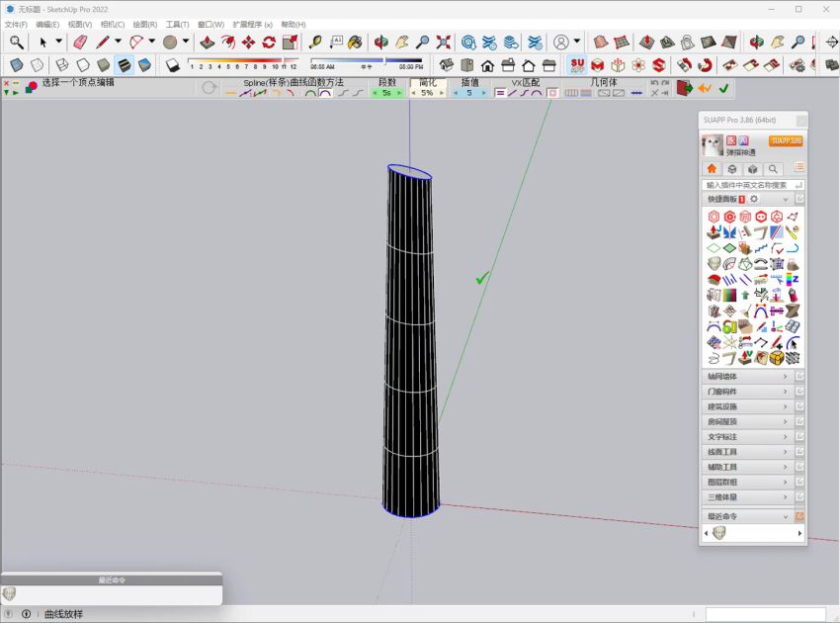This screenshot has width=840, height=623.
Task: Open the 快捷面板 settings gear
Action: pyautogui.click(x=754, y=199)
